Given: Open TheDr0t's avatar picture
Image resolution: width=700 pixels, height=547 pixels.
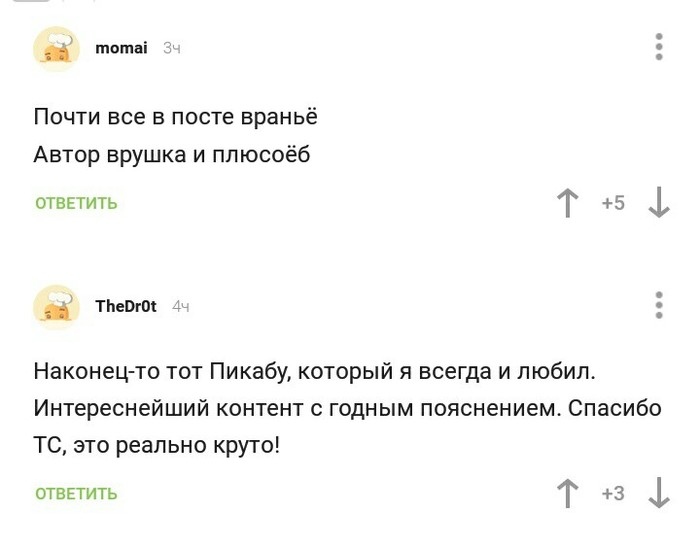Looking at the screenshot, I should (x=57, y=306).
